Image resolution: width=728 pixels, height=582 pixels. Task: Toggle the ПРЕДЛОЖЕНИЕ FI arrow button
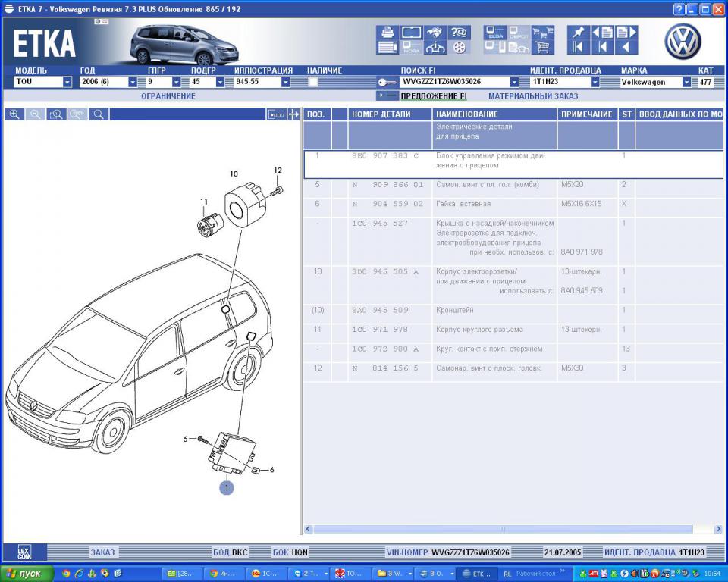pyautogui.click(x=388, y=95)
